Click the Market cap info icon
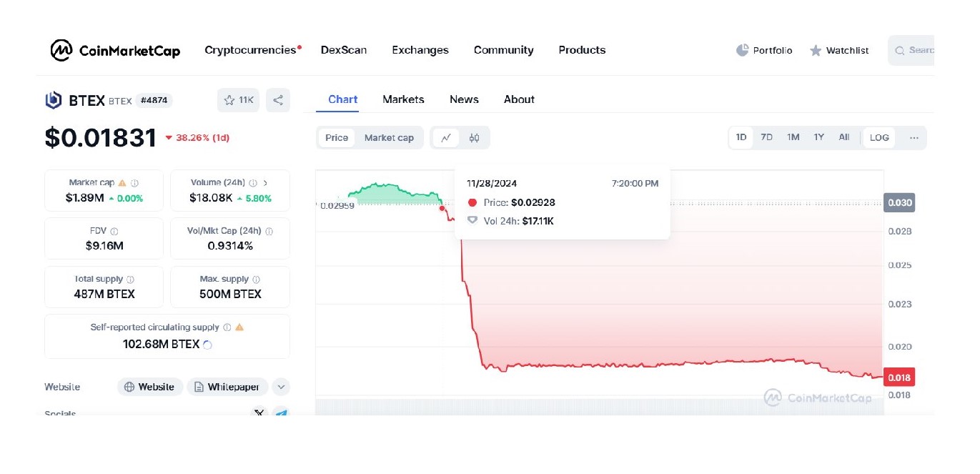 coord(134,183)
